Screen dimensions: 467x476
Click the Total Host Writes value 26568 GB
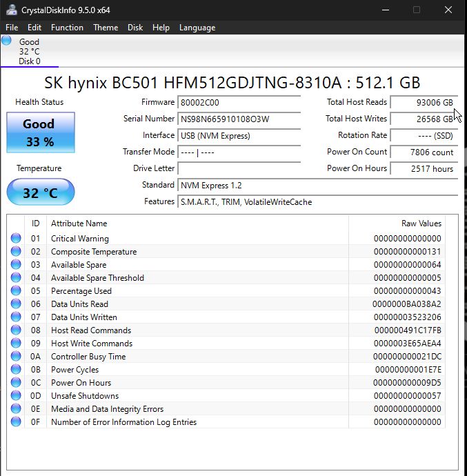coord(424,119)
